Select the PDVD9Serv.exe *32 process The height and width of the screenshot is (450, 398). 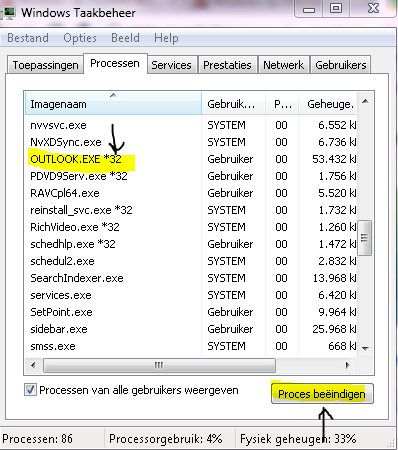point(191,176)
